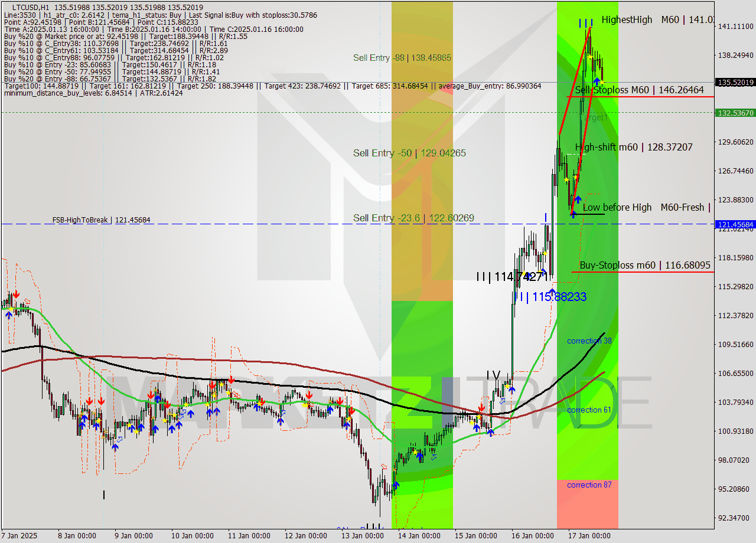The image size is (756, 543).
Task: Click the current price tag 135.52019
Action: point(735,83)
